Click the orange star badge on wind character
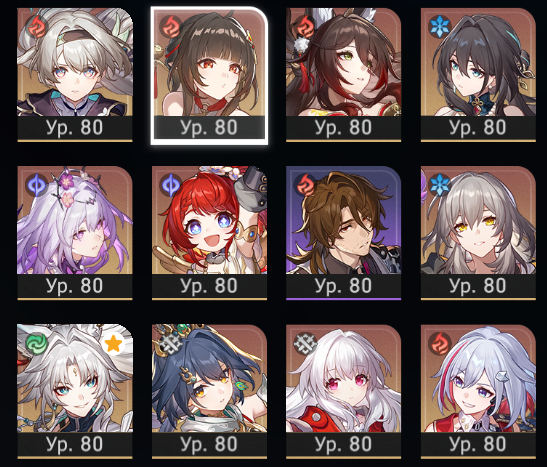547x467 pixels. 114,344
